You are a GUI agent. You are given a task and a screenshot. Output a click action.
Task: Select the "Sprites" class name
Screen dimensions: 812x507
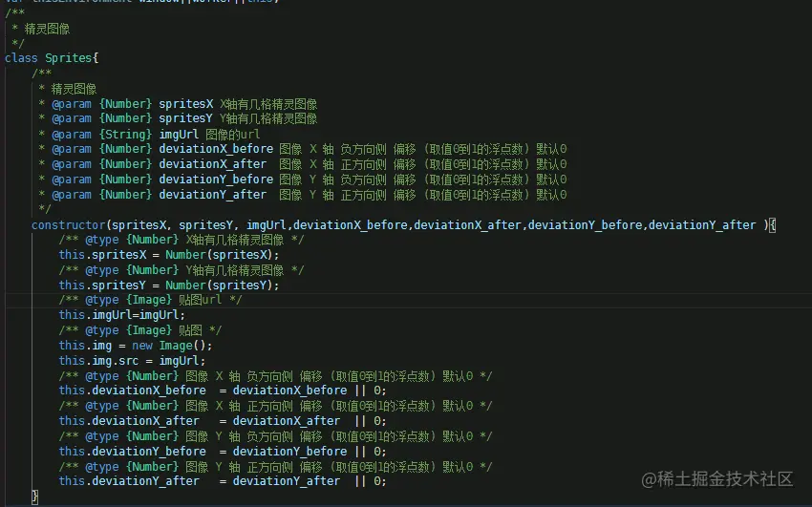[x=69, y=58]
